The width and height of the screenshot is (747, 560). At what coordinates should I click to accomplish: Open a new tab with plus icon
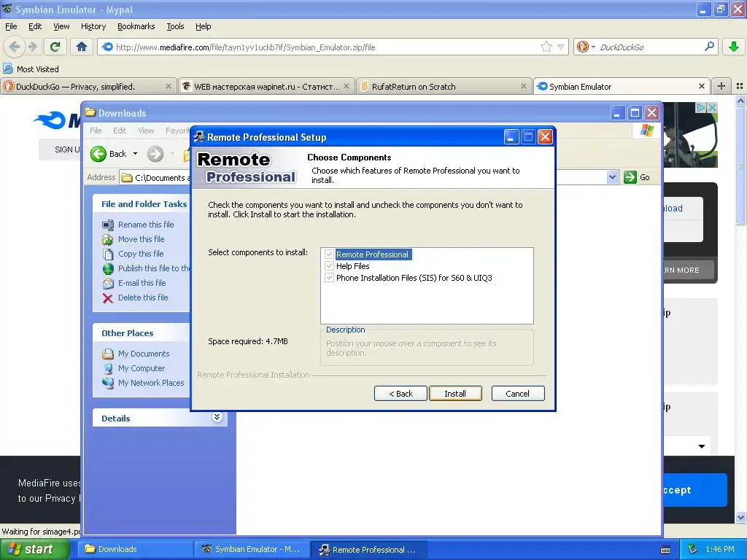coord(721,86)
